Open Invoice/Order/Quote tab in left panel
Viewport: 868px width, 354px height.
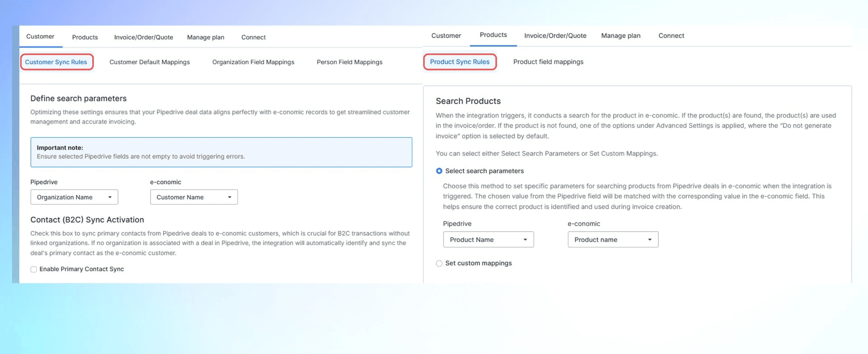(x=144, y=37)
